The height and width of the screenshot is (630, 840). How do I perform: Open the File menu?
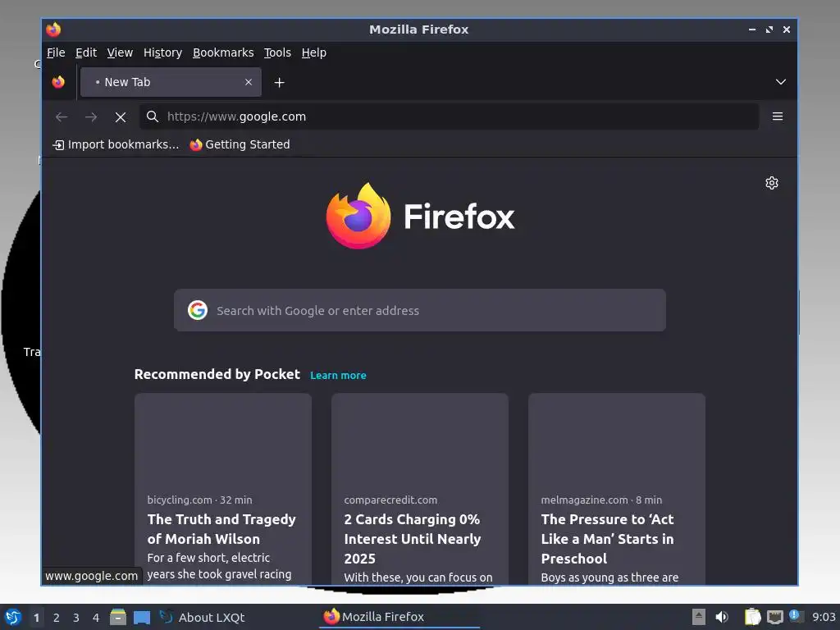coord(56,52)
